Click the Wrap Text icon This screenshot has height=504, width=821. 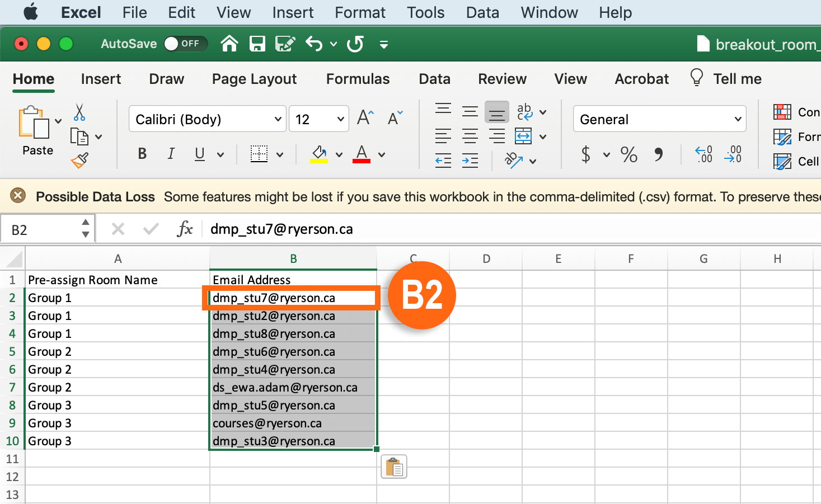(x=524, y=112)
